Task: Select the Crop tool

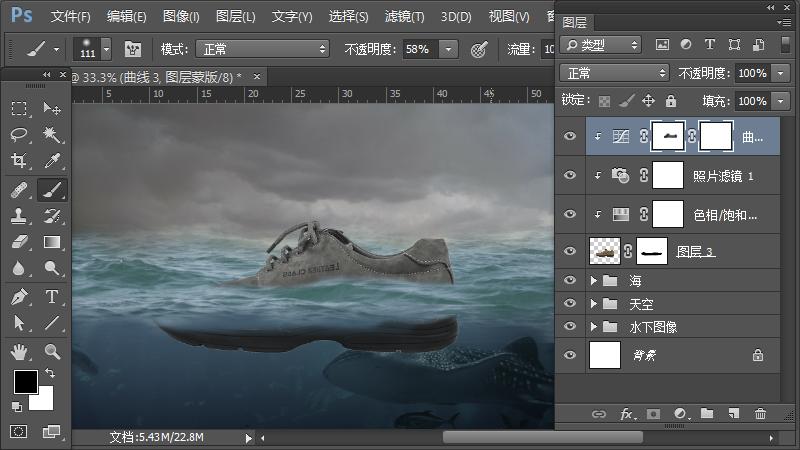Action: tap(19, 160)
